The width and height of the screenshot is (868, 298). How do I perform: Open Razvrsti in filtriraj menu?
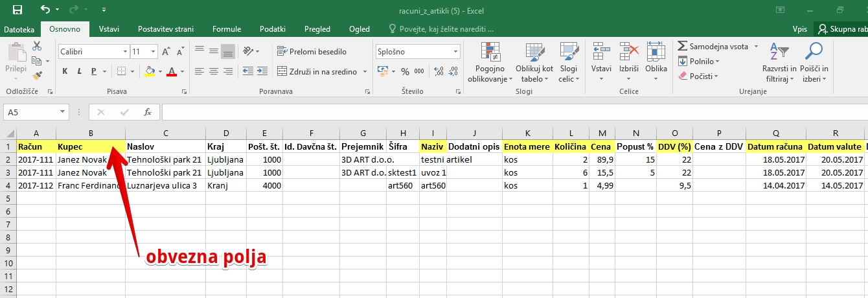pyautogui.click(x=779, y=62)
